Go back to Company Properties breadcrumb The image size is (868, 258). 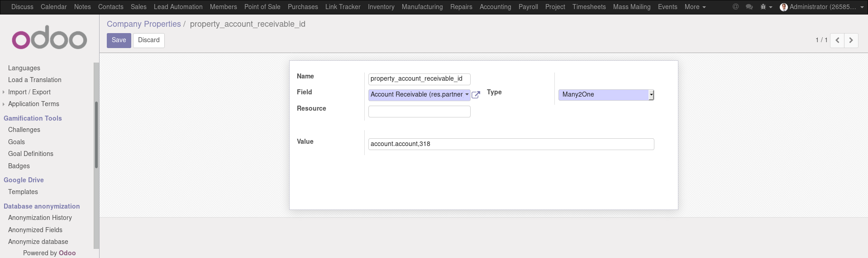tap(143, 24)
